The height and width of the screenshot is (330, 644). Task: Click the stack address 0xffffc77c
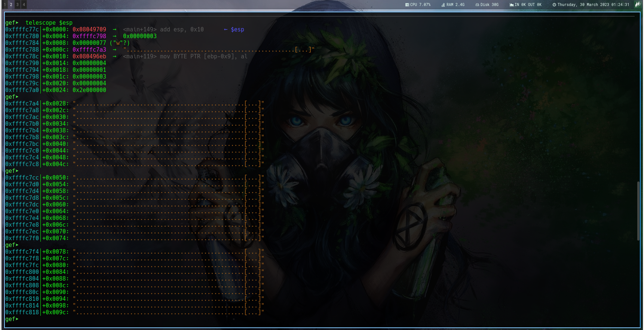tap(22, 30)
